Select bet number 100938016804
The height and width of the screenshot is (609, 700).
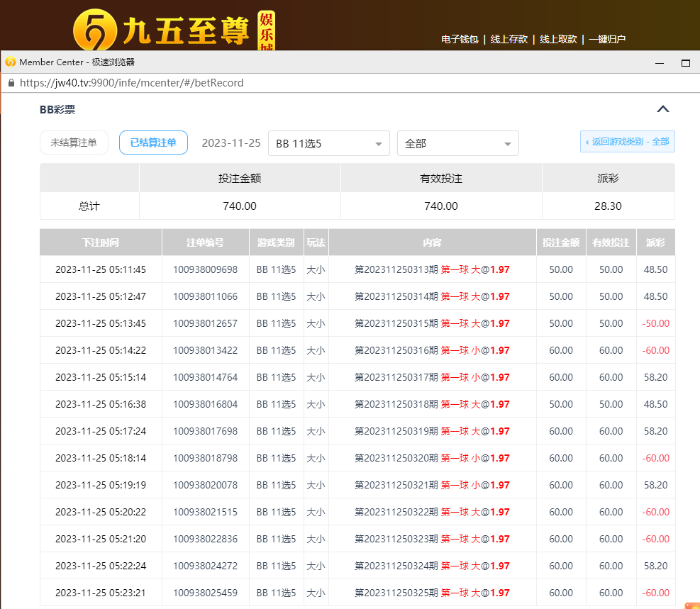point(206,404)
